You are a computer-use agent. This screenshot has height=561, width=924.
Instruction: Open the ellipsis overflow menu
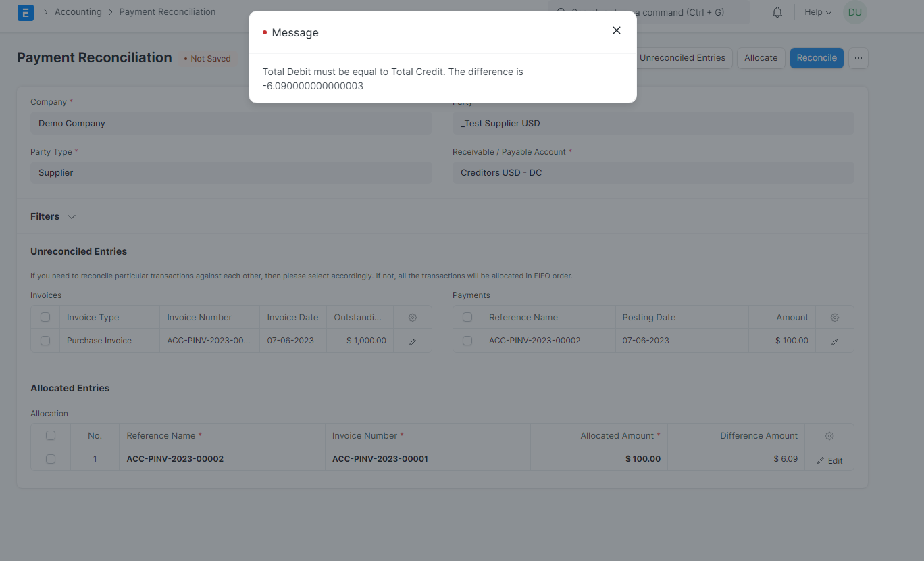858,58
